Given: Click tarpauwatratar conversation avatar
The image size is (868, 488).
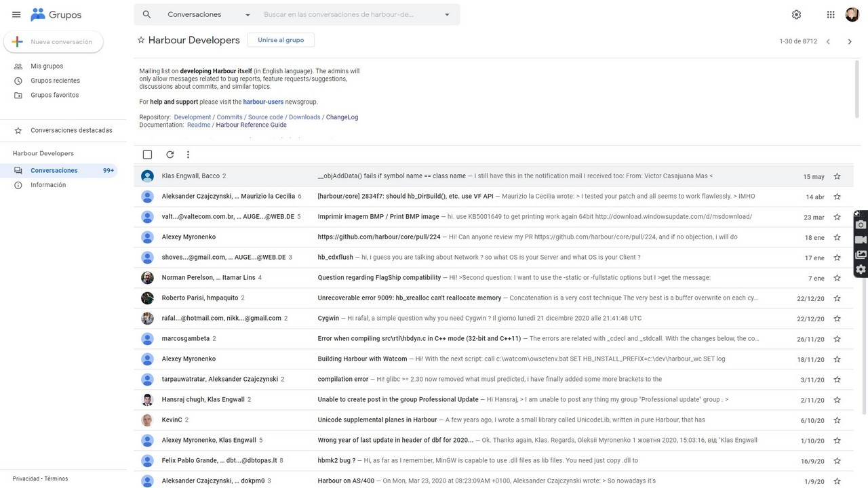Looking at the screenshot, I should pyautogui.click(x=147, y=380).
